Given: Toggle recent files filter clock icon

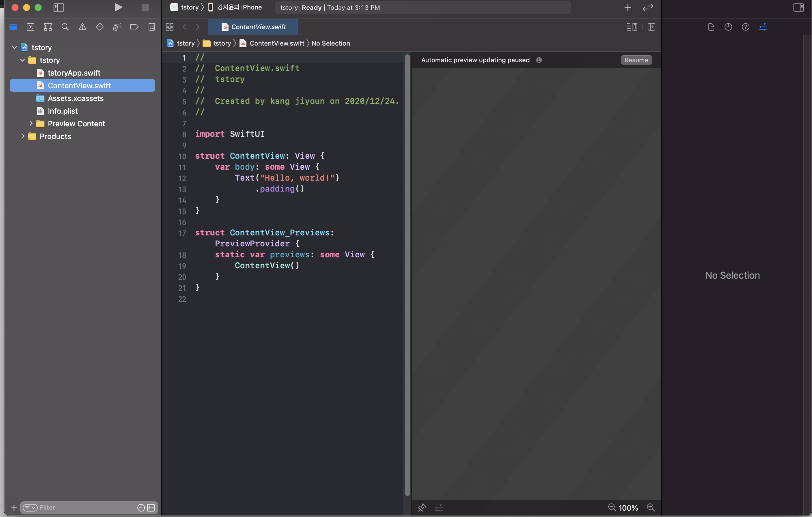Looking at the screenshot, I should point(141,507).
